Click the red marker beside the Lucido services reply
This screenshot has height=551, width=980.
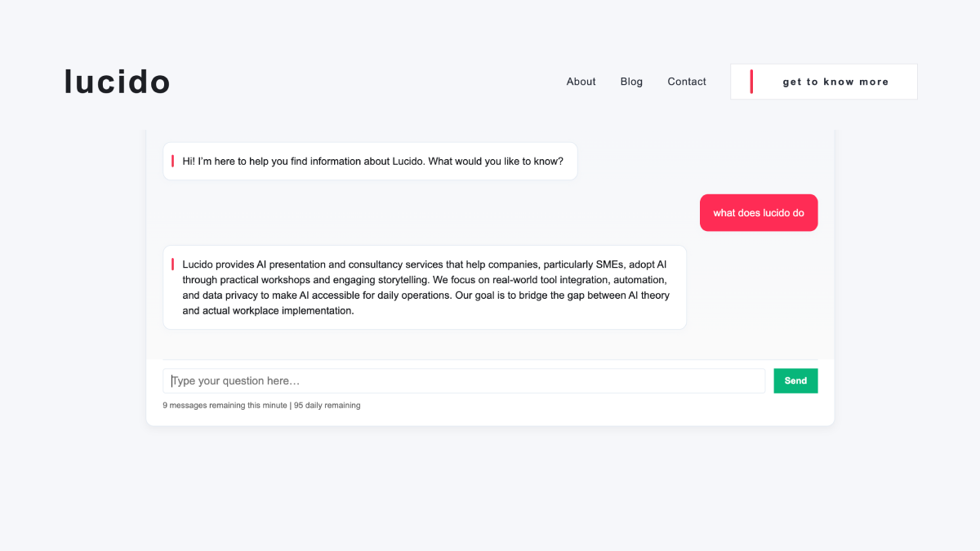(x=173, y=263)
